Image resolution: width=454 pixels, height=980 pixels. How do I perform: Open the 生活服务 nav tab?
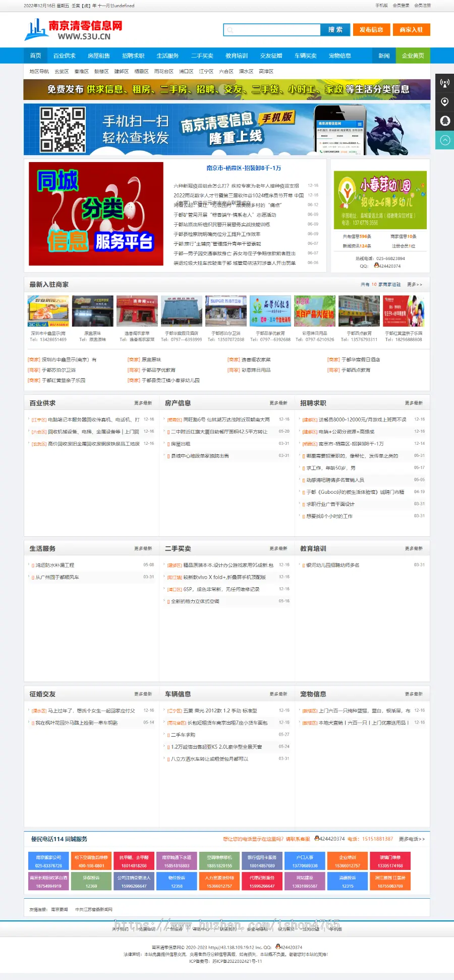coord(167,56)
